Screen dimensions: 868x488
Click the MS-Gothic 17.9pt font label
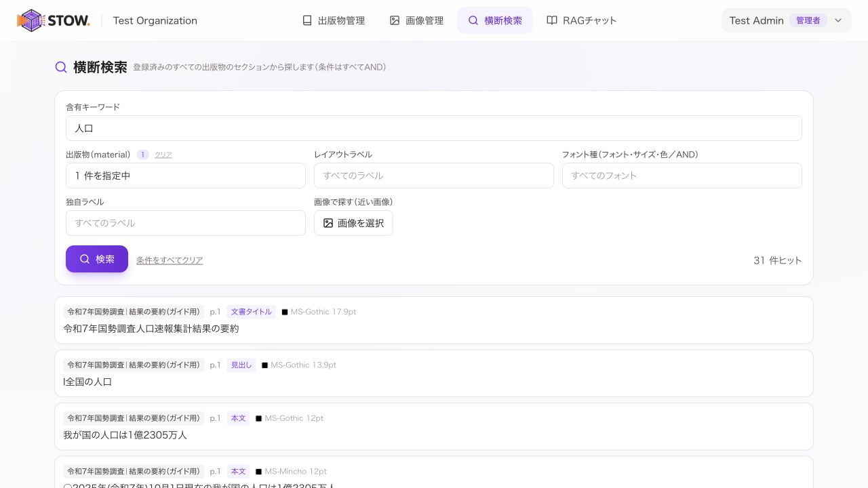323,312
